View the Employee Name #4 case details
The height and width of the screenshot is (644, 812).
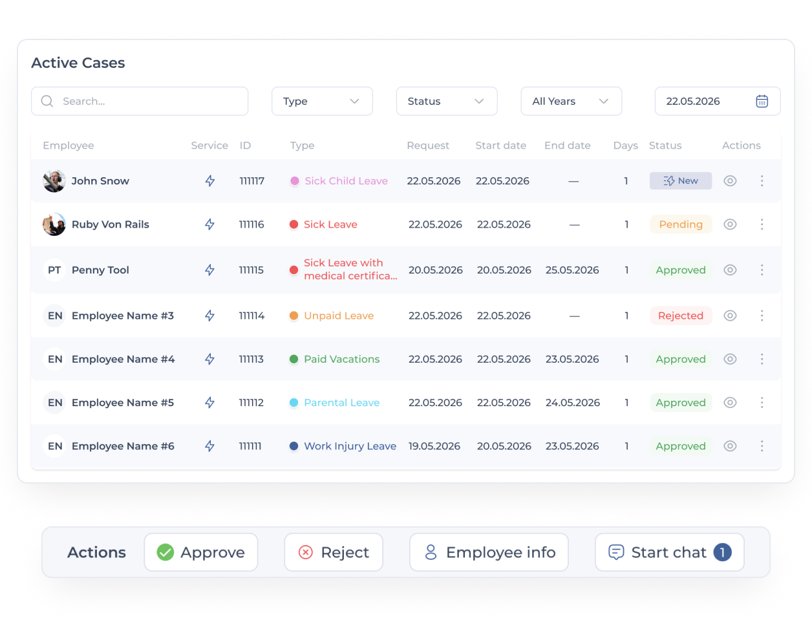tap(730, 359)
